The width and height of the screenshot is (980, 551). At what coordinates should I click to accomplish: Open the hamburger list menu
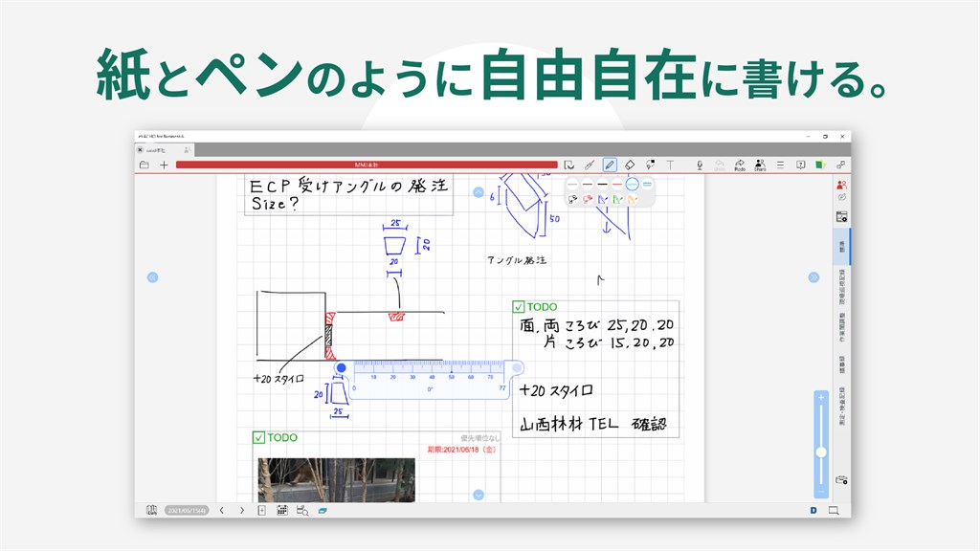pyautogui.click(x=780, y=165)
